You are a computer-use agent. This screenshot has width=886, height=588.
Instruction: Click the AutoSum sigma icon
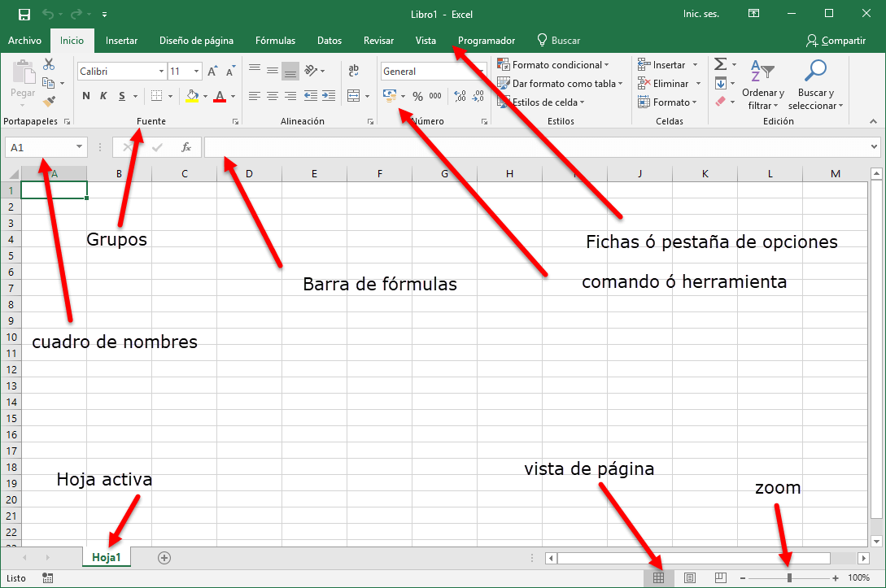pyautogui.click(x=720, y=64)
